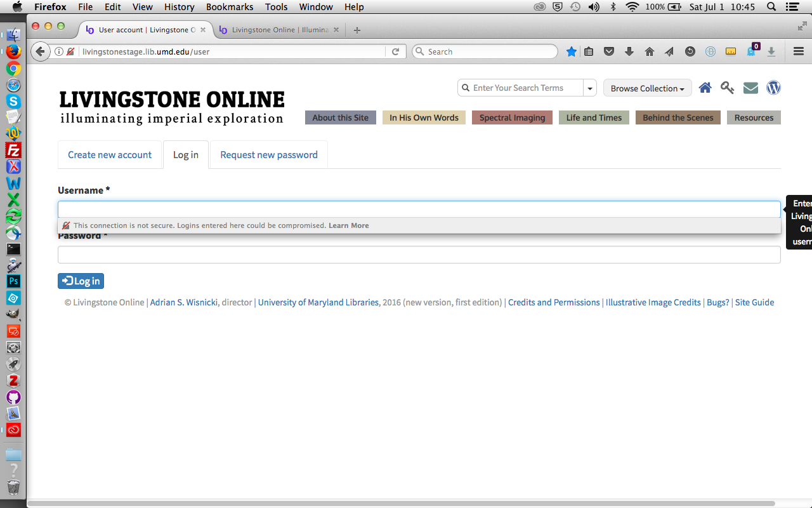Launch Safari from the dock
812x508 pixels.
(13, 85)
